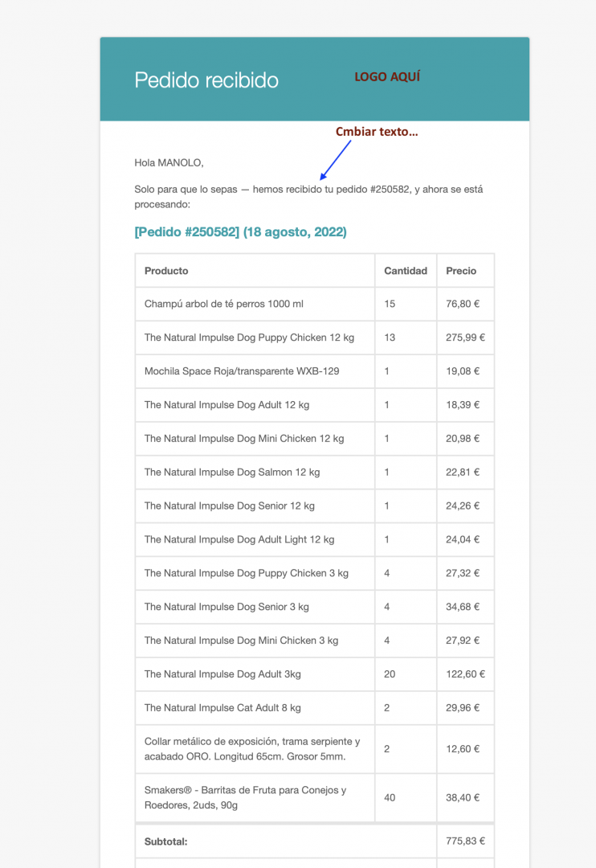
Task: Click the 775,83 € subtotal amount
Action: [x=465, y=841]
